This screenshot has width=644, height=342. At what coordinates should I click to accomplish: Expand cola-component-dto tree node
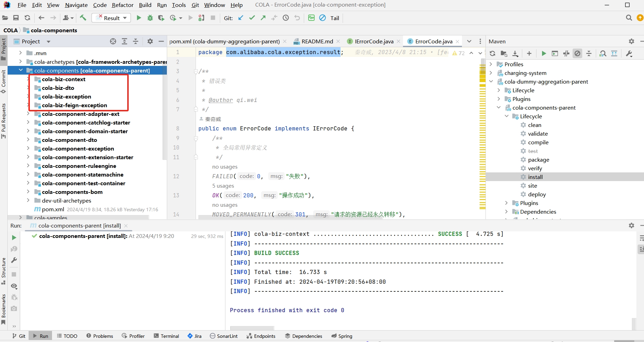point(28,140)
